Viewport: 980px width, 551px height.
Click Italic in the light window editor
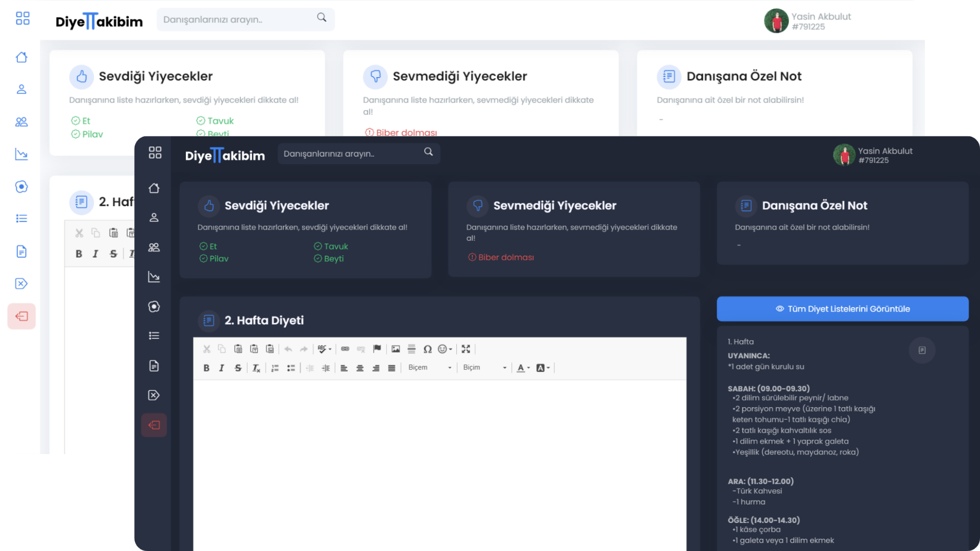[95, 254]
